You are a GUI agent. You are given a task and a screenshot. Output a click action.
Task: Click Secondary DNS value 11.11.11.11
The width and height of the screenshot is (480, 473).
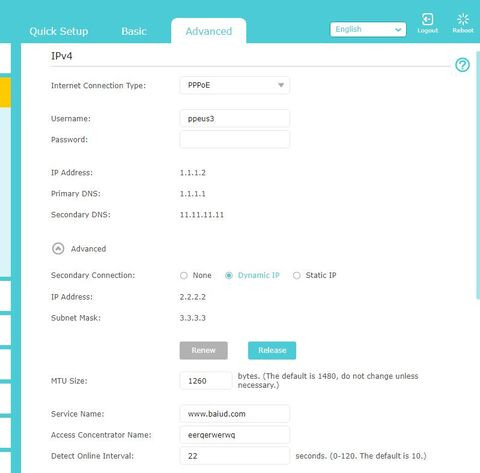pyautogui.click(x=202, y=215)
